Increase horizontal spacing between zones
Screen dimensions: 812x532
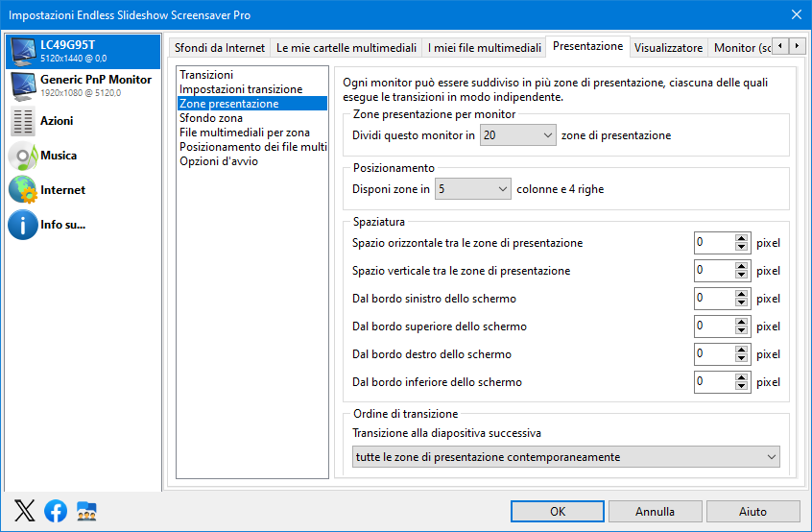(742, 238)
